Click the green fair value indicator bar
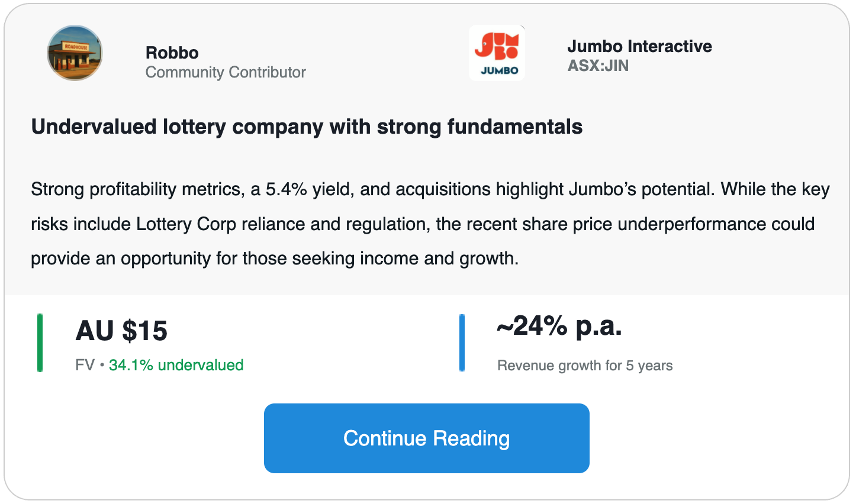 tap(40, 343)
